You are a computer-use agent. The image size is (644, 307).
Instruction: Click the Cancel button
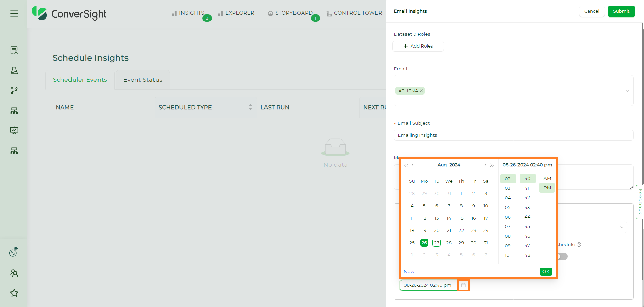click(592, 11)
